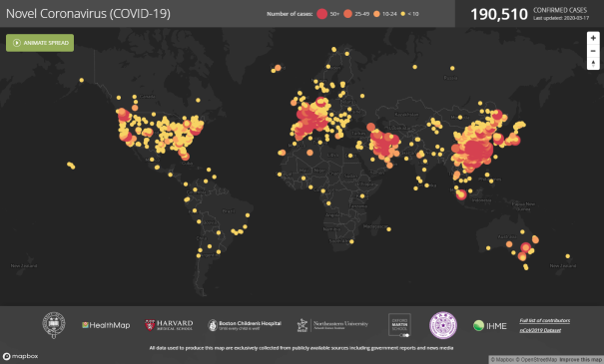Screen dimensions: 604x364
Task: Click the large red cluster over China
Action: [477, 151]
